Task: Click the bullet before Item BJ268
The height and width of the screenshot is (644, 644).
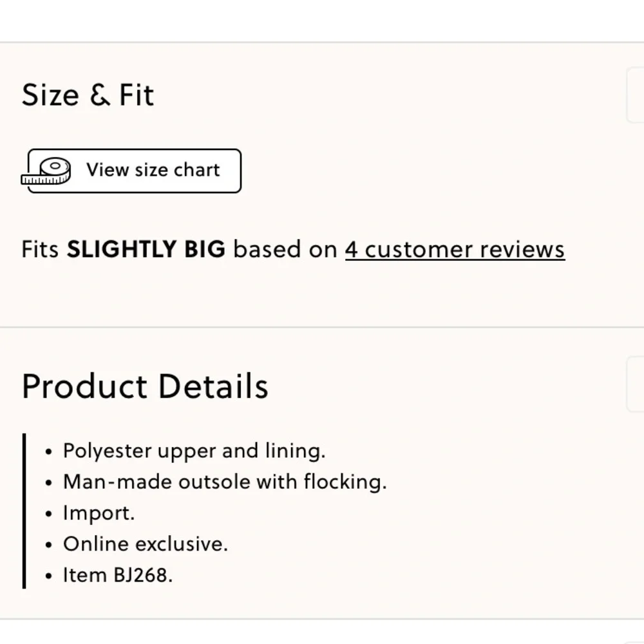Action: [x=49, y=576]
